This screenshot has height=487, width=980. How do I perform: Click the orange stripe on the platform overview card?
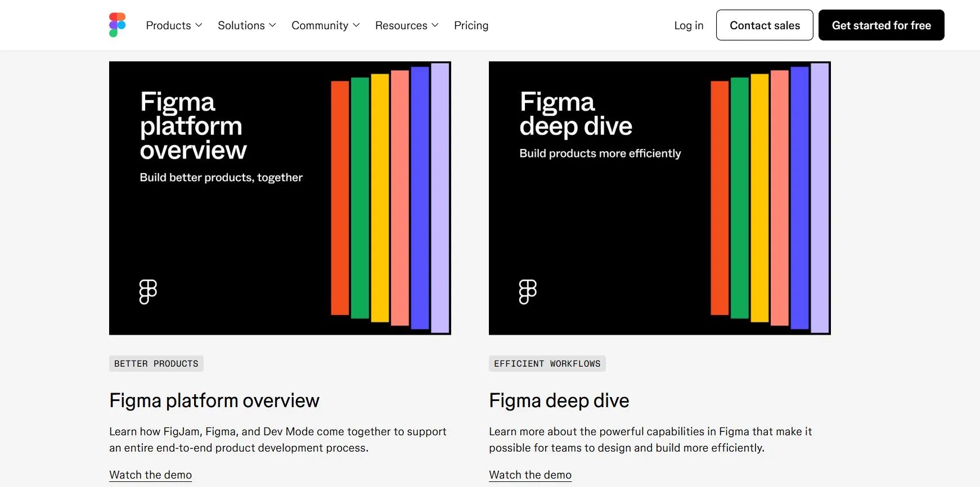(340, 198)
